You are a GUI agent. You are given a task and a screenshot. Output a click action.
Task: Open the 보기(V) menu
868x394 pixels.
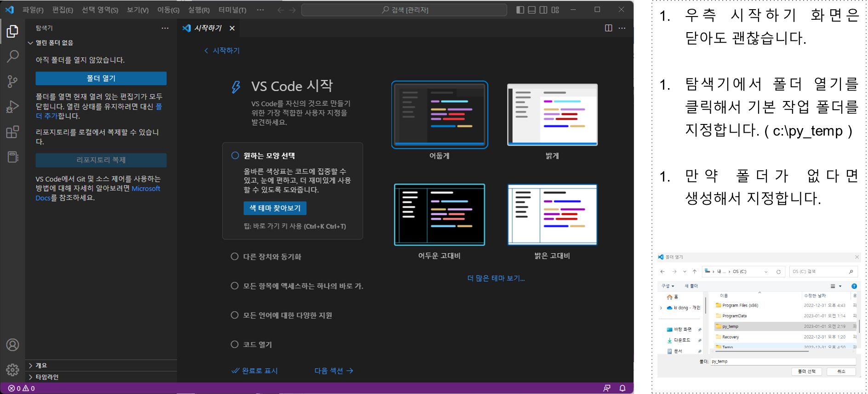pos(137,10)
